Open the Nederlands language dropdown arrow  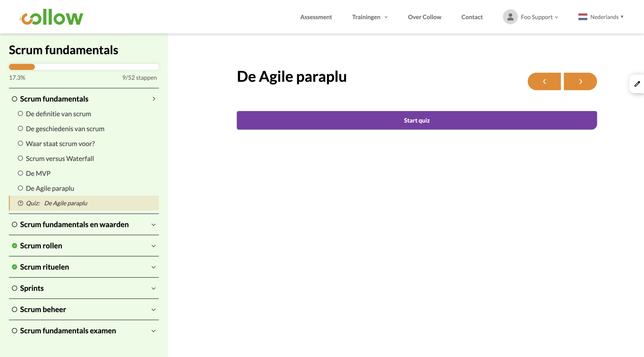(x=622, y=17)
